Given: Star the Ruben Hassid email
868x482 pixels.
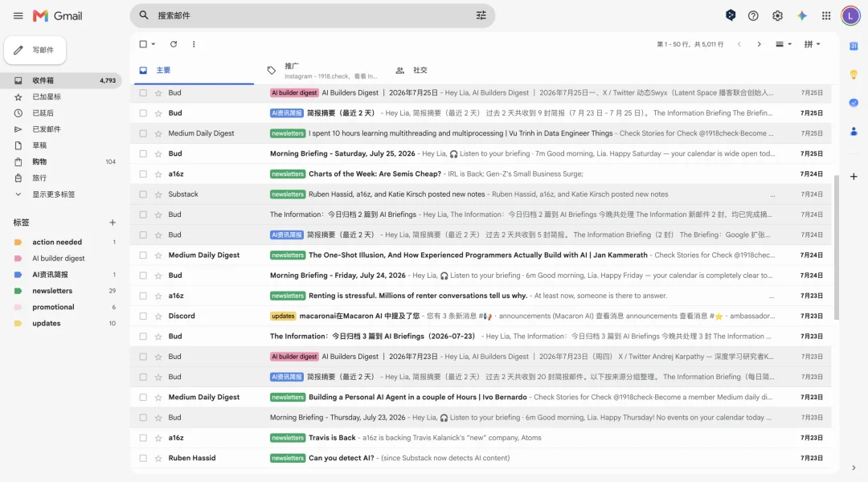Looking at the screenshot, I should [158, 458].
